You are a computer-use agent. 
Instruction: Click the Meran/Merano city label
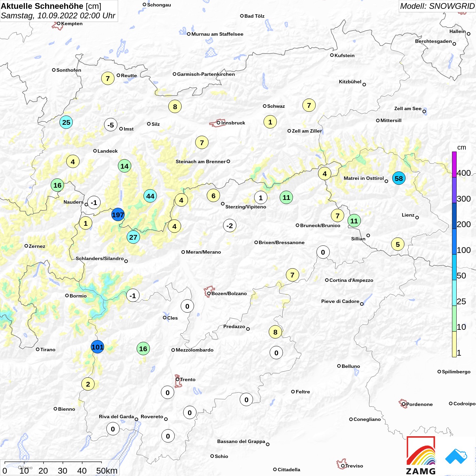coord(203,252)
